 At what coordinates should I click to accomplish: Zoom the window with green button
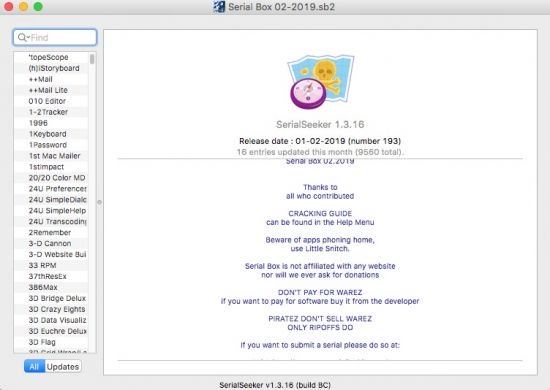tap(38, 7)
